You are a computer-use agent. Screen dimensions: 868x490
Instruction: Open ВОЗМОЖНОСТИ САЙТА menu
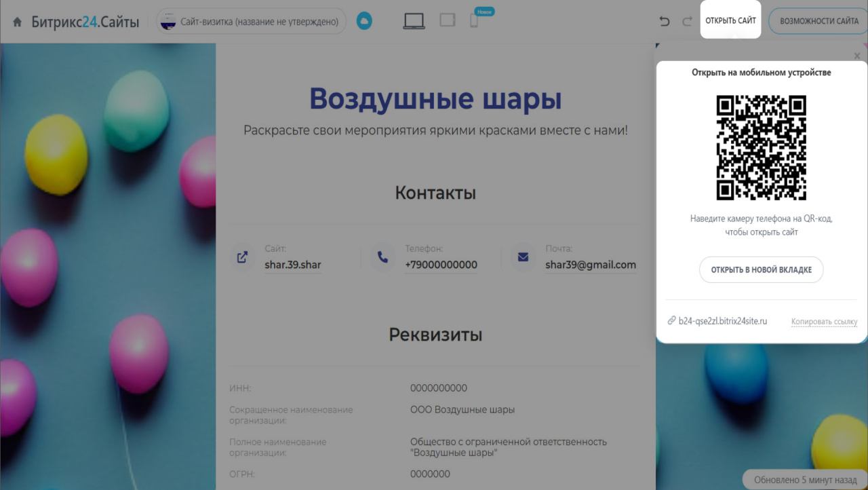tap(818, 21)
